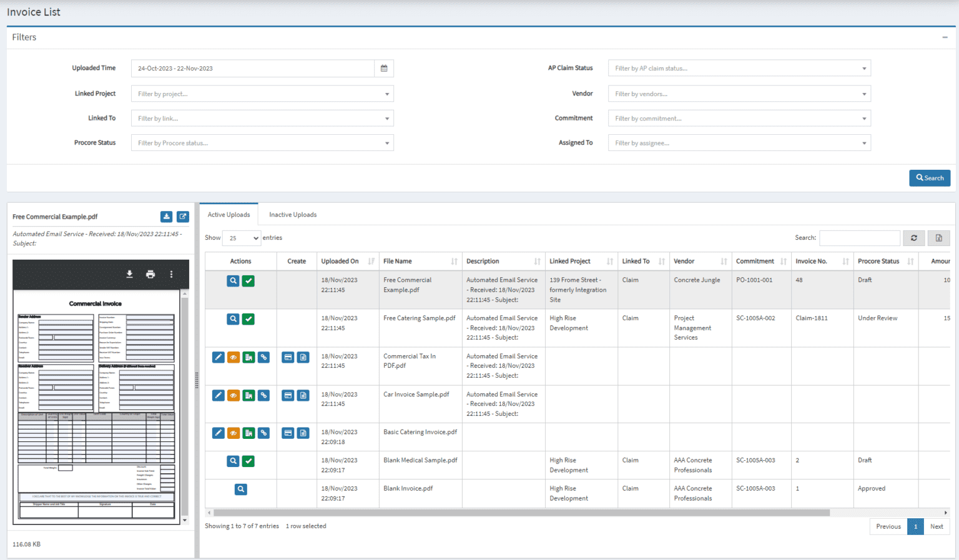Screen dimensions: 959x560
Task: Click the green building save icon for Basic Catering Invoice.pdf
Action: [x=248, y=433]
